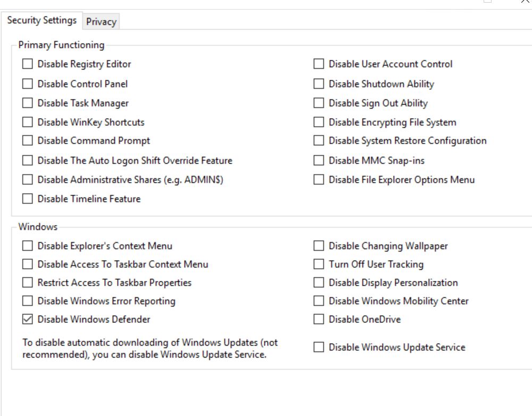
Task: Check Disable MMC Snap-ins option
Action: pyautogui.click(x=319, y=161)
